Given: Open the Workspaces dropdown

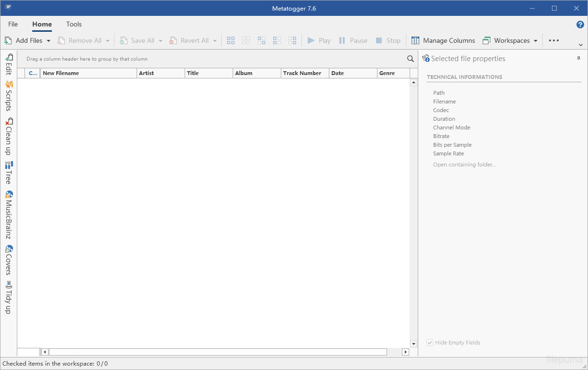Looking at the screenshot, I should (x=511, y=41).
